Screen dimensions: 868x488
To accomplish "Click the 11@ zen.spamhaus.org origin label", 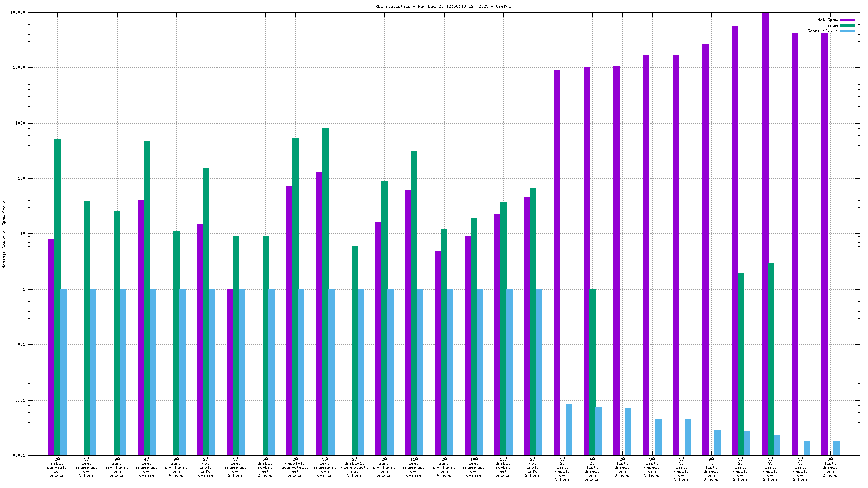I will (414, 467).
